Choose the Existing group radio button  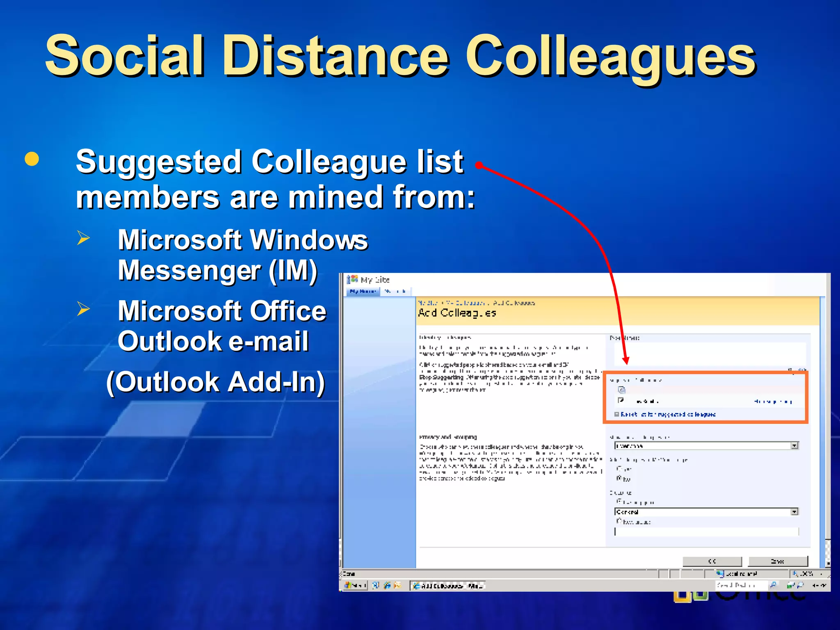[619, 502]
